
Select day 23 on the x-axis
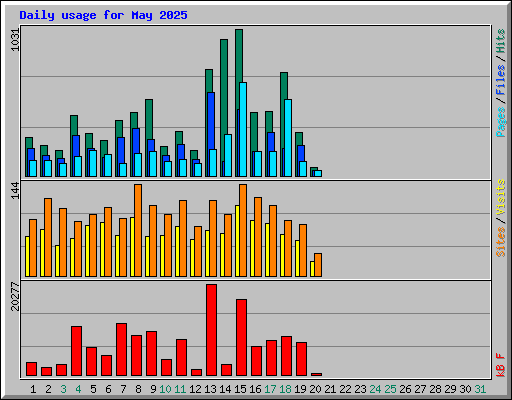tap(360, 389)
